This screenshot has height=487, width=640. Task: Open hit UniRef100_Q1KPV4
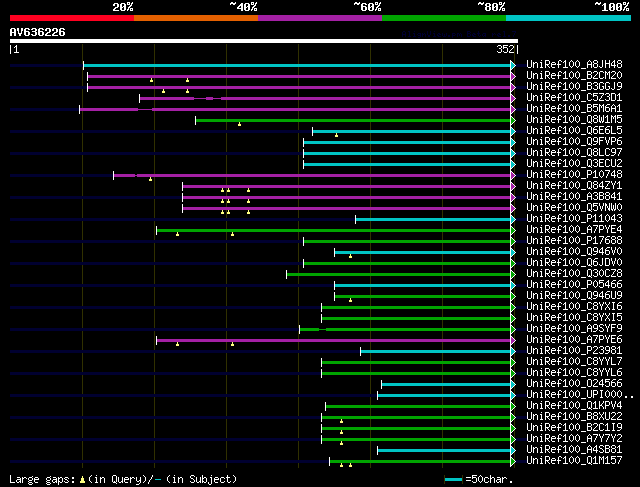574,406
